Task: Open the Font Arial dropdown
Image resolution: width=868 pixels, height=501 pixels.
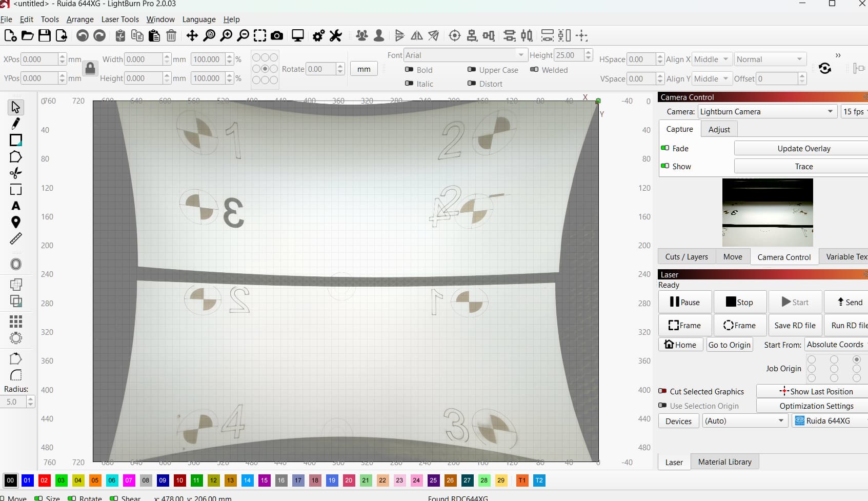Action: [465, 55]
